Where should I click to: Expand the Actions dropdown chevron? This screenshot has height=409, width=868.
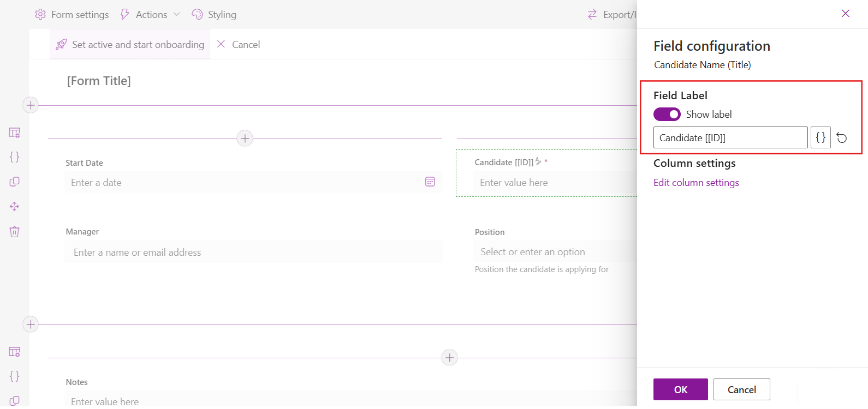pyautogui.click(x=177, y=15)
